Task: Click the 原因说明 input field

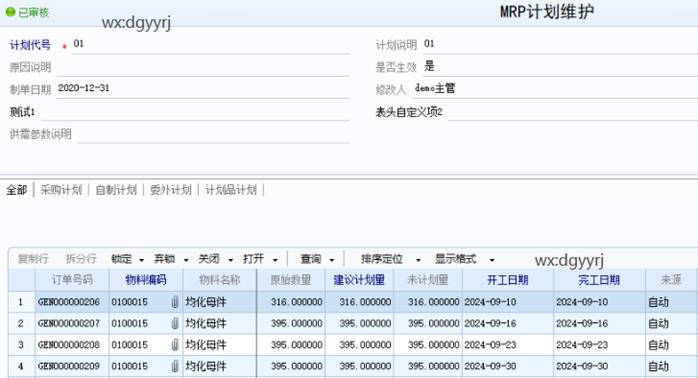Action: point(203,67)
